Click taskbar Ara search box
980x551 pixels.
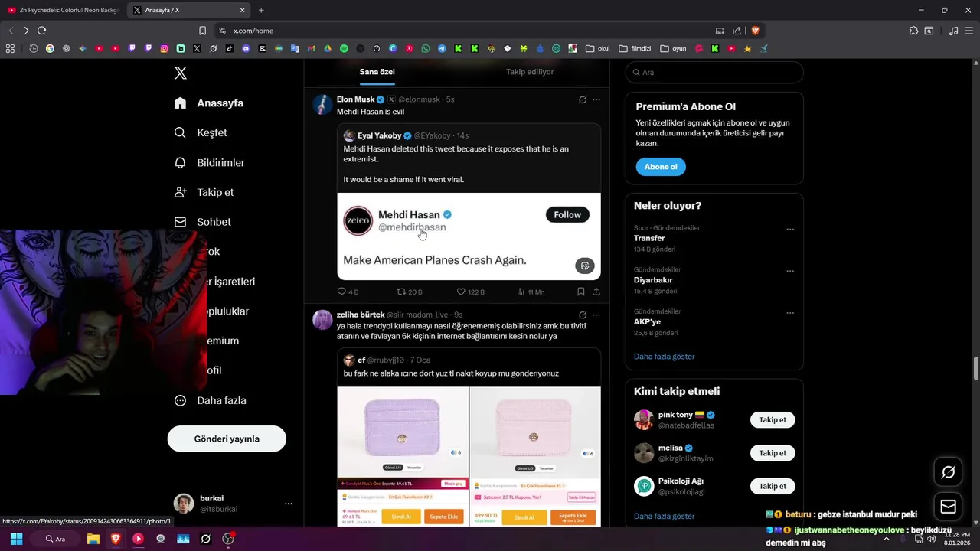(55, 539)
